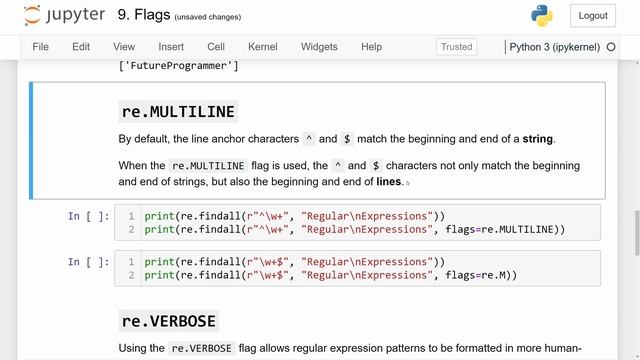Click into the code cell with r"^\w+" pattern
Screen dimensions: 640x360
(x=357, y=222)
